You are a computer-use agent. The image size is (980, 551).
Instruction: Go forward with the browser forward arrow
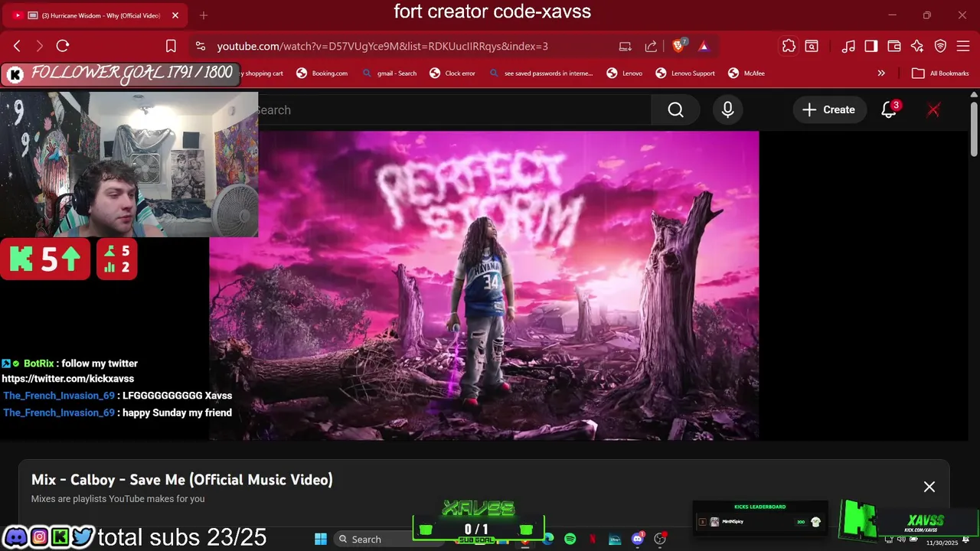40,46
